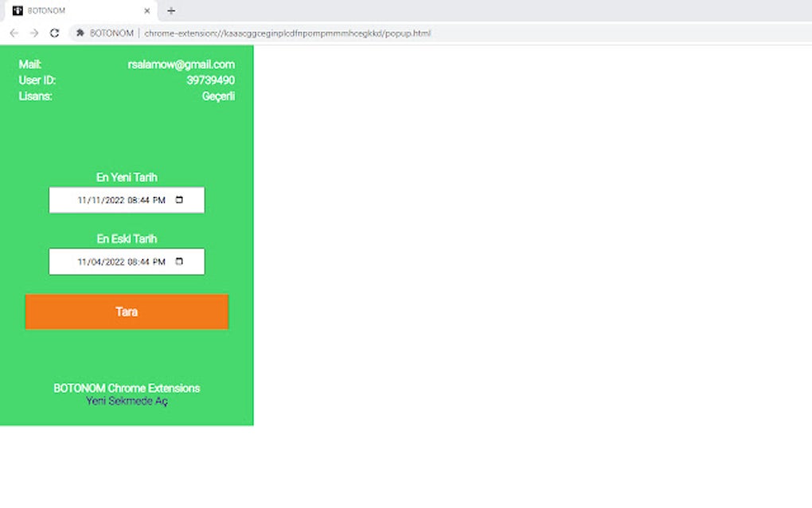812x508 pixels.
Task: Click inside the En Eski Tarih date field
Action: (119, 261)
